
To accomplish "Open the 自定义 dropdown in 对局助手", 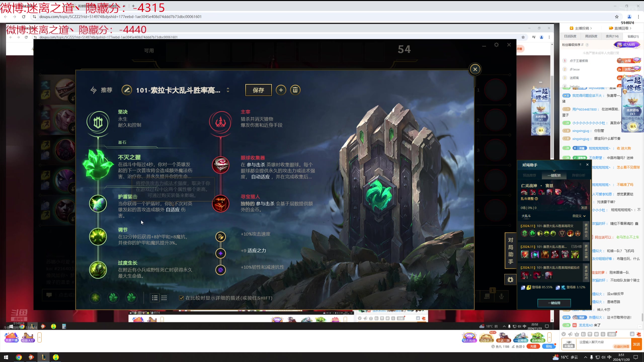I will 579,216.
